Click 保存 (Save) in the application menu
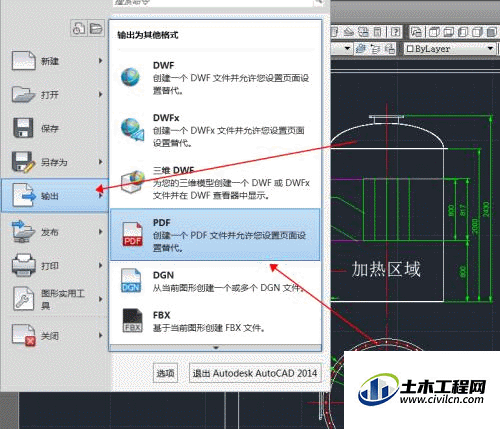 (x=55, y=128)
